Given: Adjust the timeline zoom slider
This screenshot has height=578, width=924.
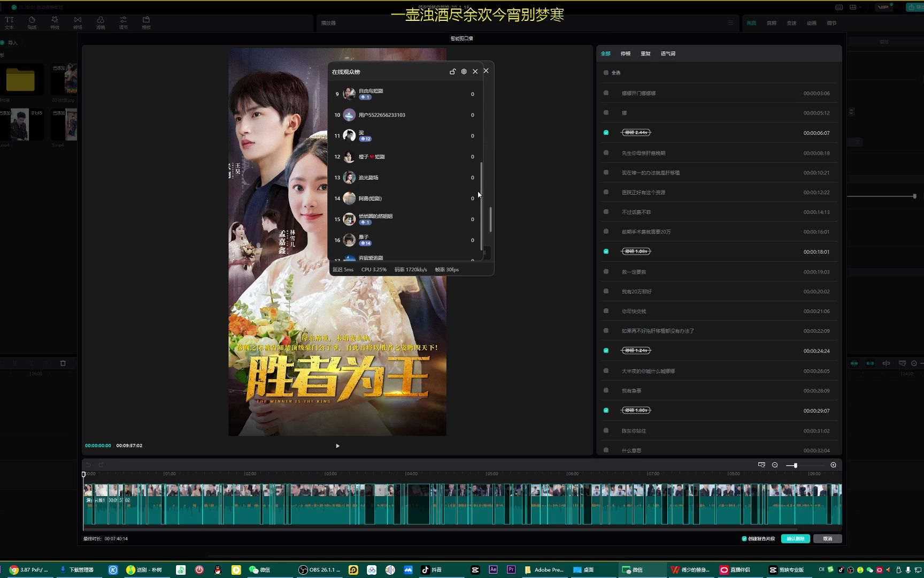Looking at the screenshot, I should pos(795,466).
